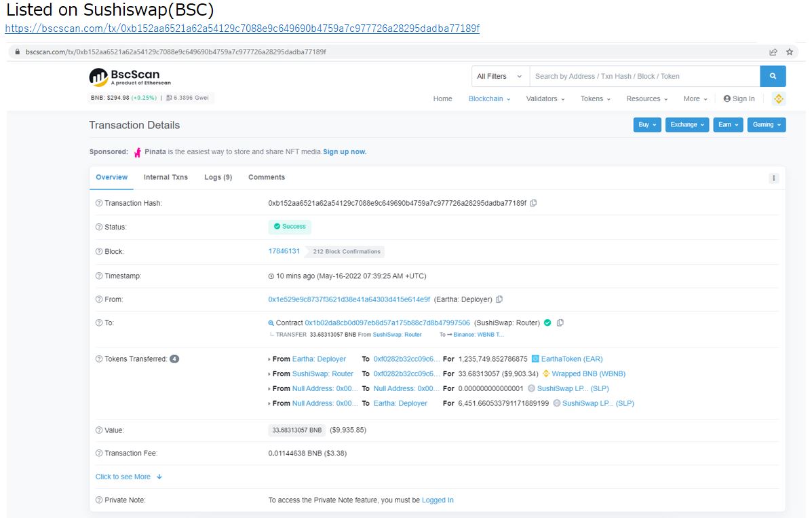812x518 pixels.
Task: Click the Logged In link
Action: click(x=438, y=500)
